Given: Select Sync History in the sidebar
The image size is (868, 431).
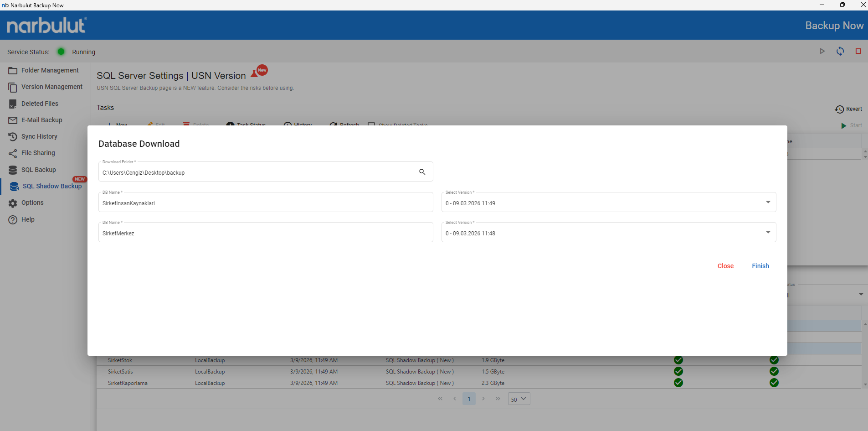Looking at the screenshot, I should coord(39,136).
